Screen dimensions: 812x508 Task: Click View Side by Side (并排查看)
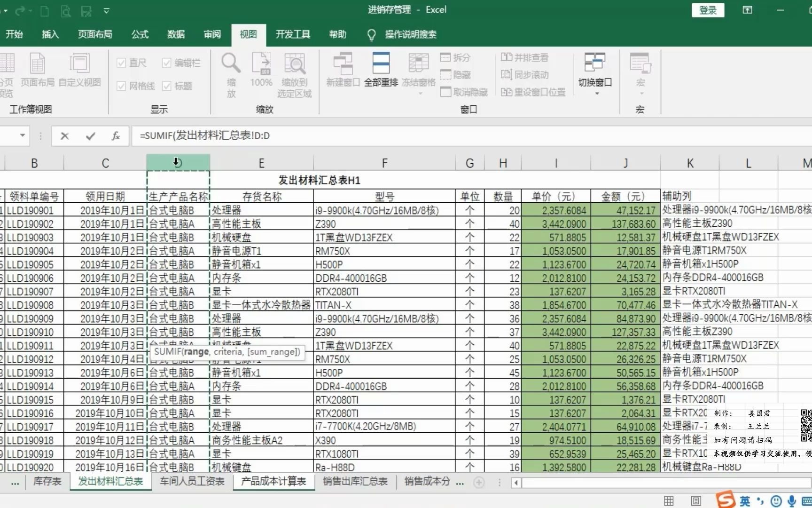[x=524, y=57]
